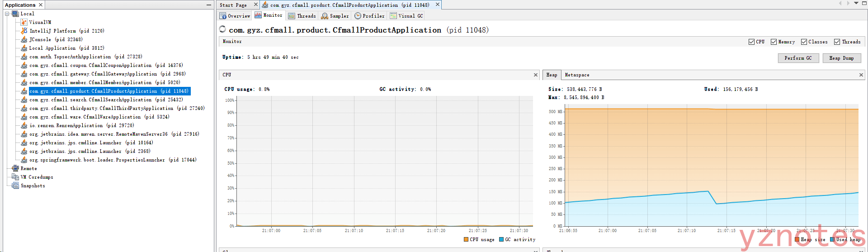This screenshot has width=868, height=252.
Task: Click the Heap size orange legend swatch
Action: coord(797,239)
